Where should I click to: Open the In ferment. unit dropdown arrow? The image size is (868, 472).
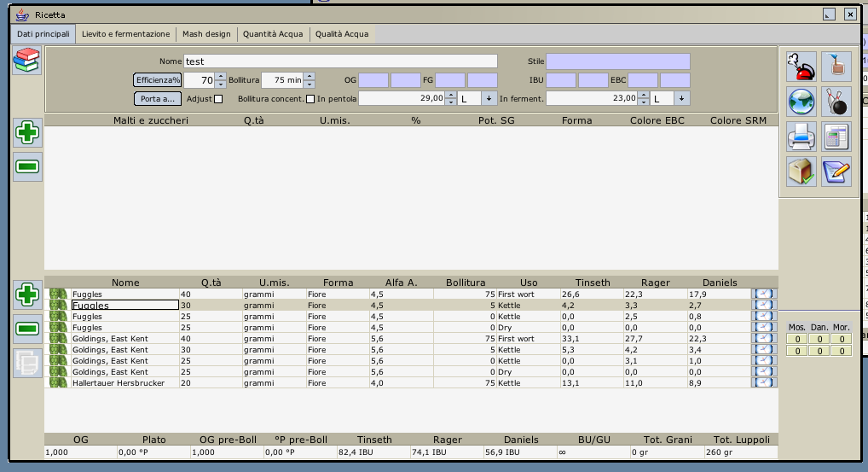(681, 99)
